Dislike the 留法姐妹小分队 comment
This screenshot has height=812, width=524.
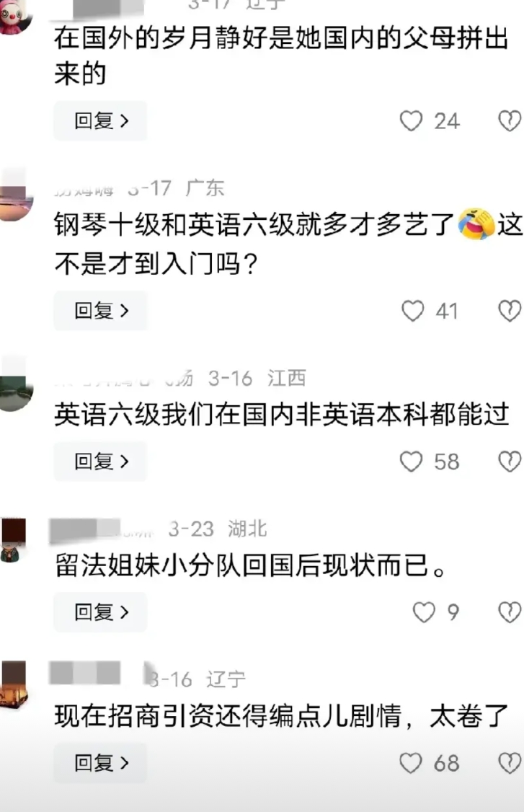[510, 612]
